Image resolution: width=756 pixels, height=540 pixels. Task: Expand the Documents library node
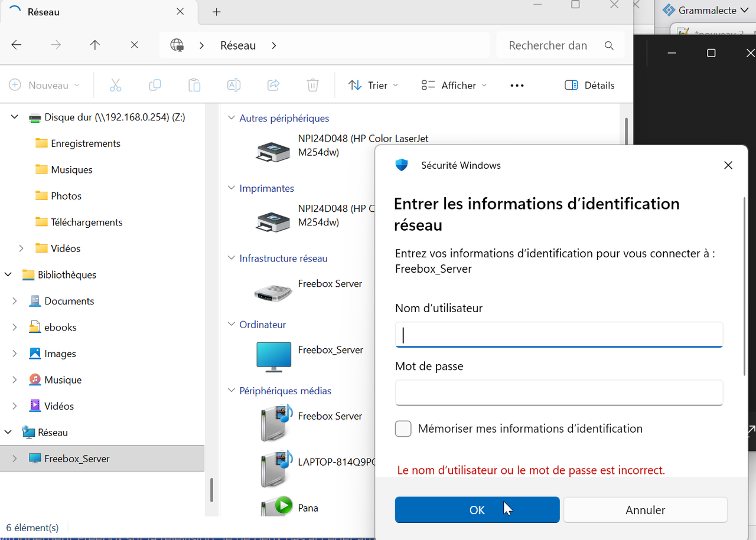point(15,301)
